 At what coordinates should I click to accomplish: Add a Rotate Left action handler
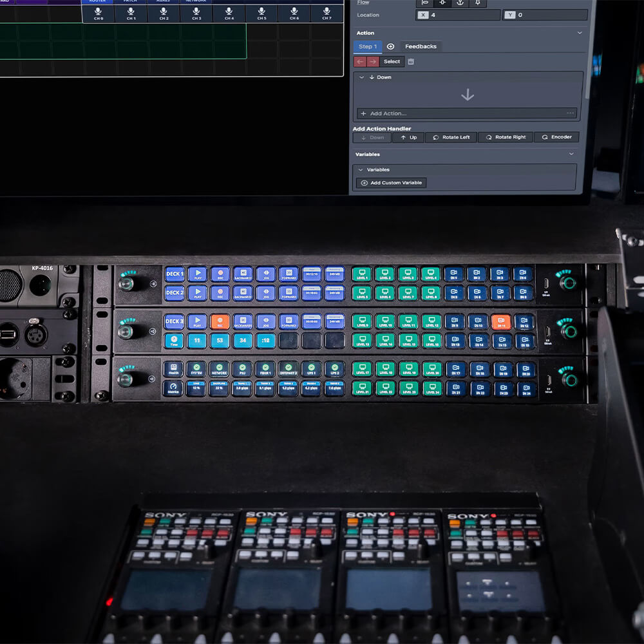[x=451, y=137]
